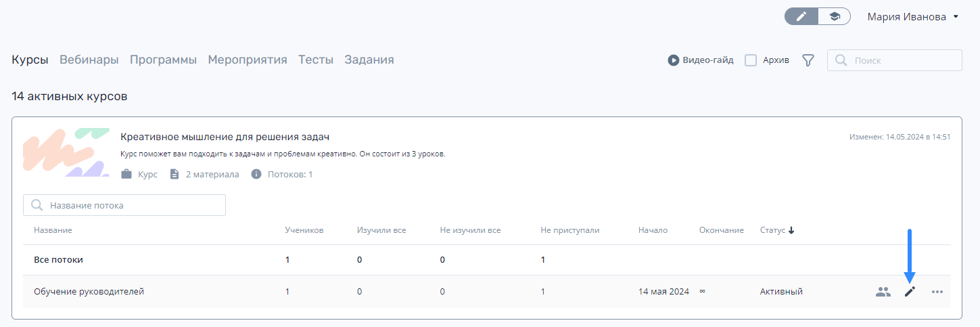Open course Креативное мышление для решения задач
The height and width of the screenshot is (327, 980).
tap(225, 137)
